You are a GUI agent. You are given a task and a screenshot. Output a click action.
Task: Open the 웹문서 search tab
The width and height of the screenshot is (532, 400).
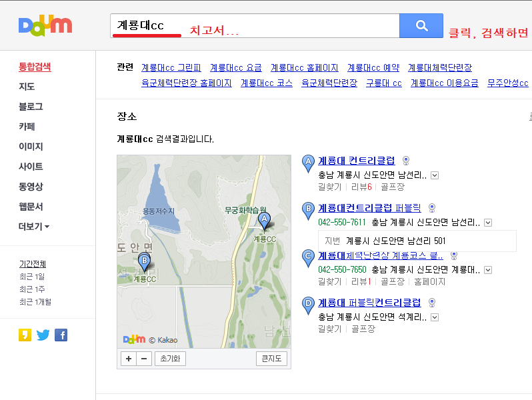point(31,207)
